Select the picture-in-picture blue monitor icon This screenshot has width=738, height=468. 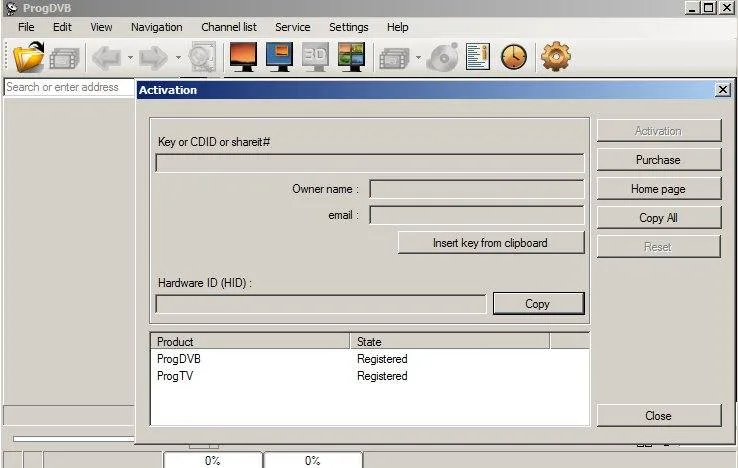(279, 57)
